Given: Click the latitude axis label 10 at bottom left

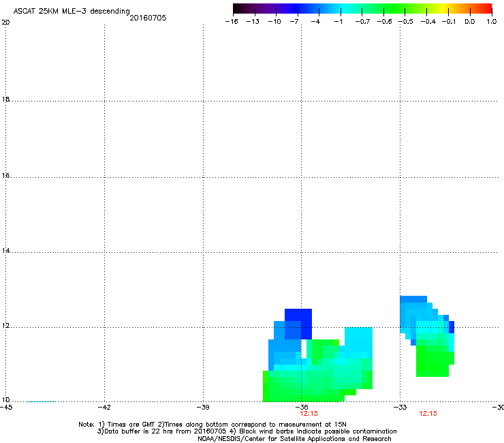Looking at the screenshot, I should tap(5, 399).
